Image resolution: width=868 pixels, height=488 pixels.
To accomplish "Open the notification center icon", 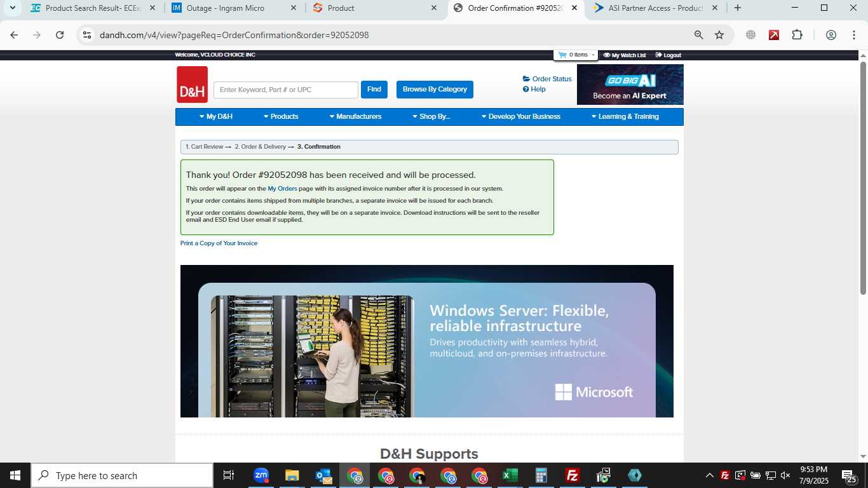I will click(849, 475).
